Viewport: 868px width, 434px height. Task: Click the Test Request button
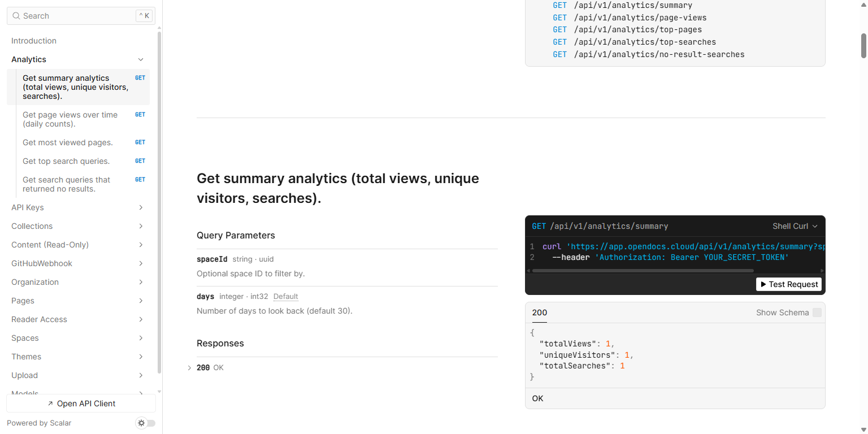[789, 284]
